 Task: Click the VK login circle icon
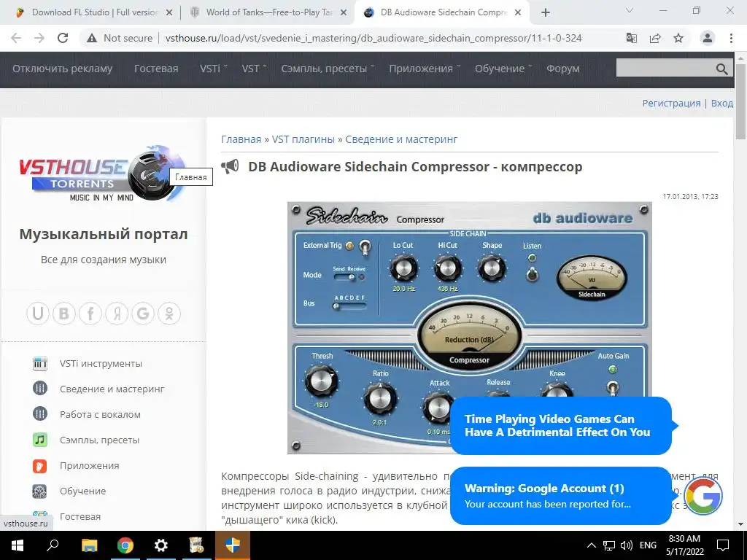point(64,314)
